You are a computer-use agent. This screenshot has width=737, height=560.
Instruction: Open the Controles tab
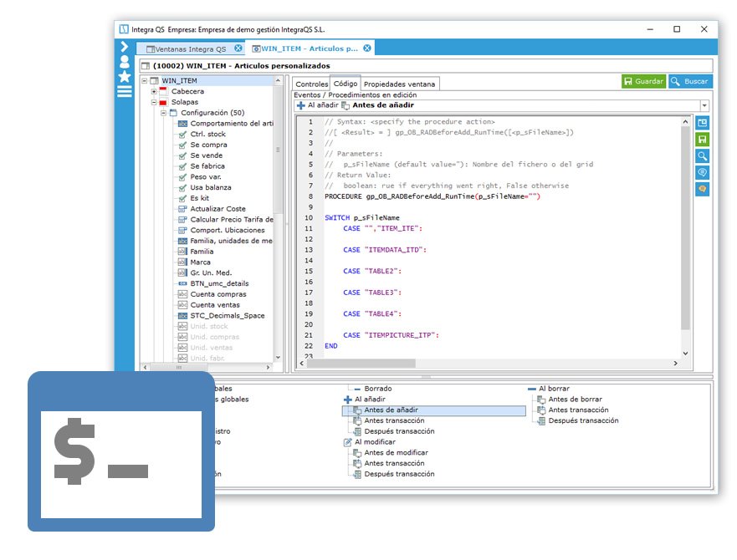coord(311,84)
